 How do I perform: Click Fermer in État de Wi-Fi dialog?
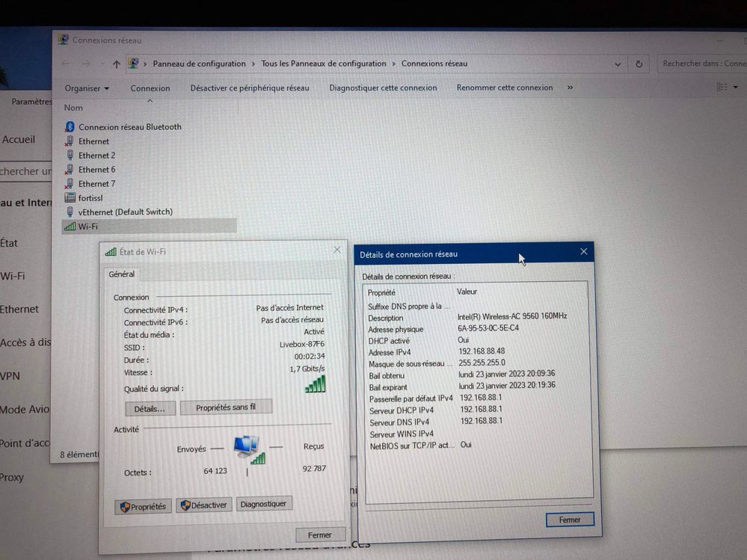320,535
